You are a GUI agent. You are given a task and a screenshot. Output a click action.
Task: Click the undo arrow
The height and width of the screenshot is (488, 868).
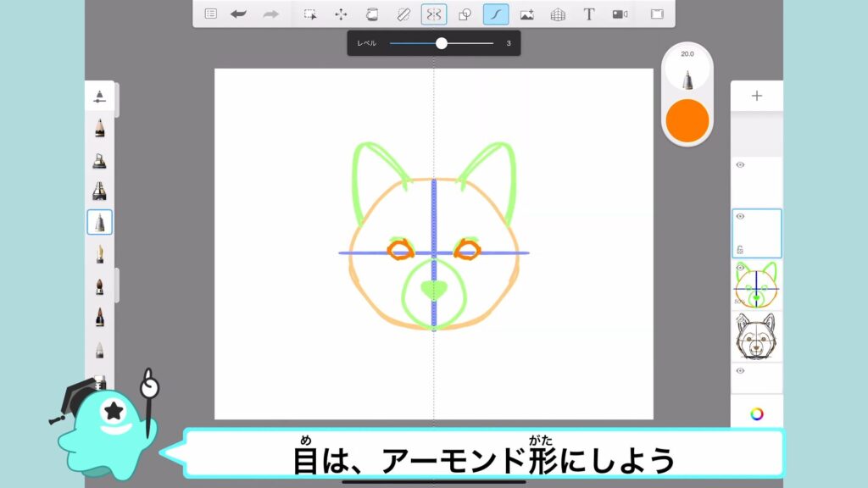click(239, 14)
